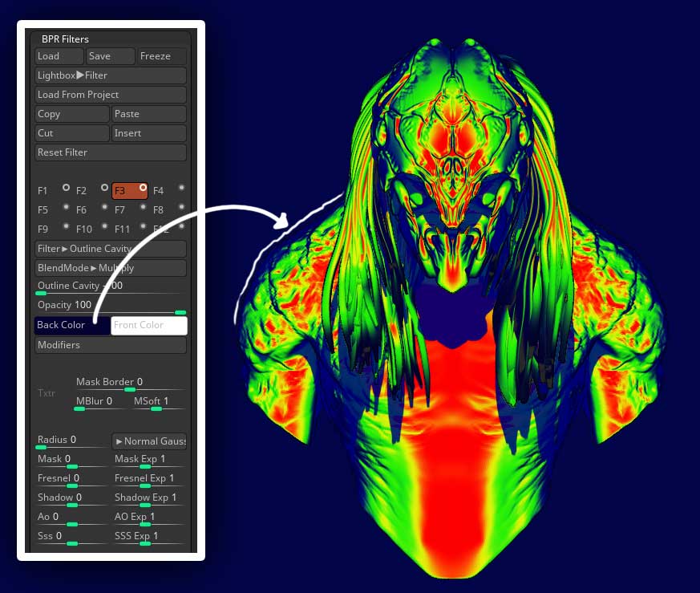Cut the selected filter
This screenshot has width=700, height=593.
pyautogui.click(x=72, y=133)
